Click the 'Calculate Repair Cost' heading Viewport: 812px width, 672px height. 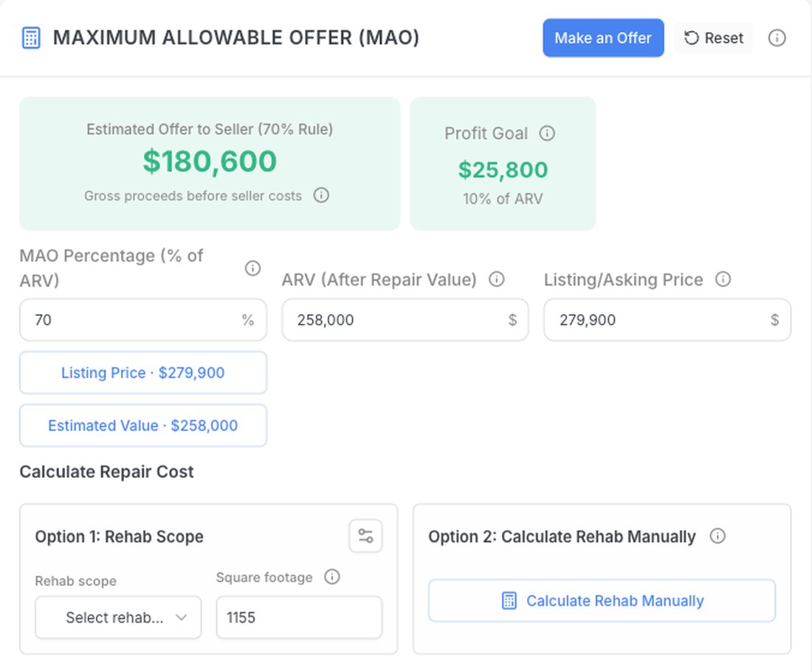click(107, 472)
